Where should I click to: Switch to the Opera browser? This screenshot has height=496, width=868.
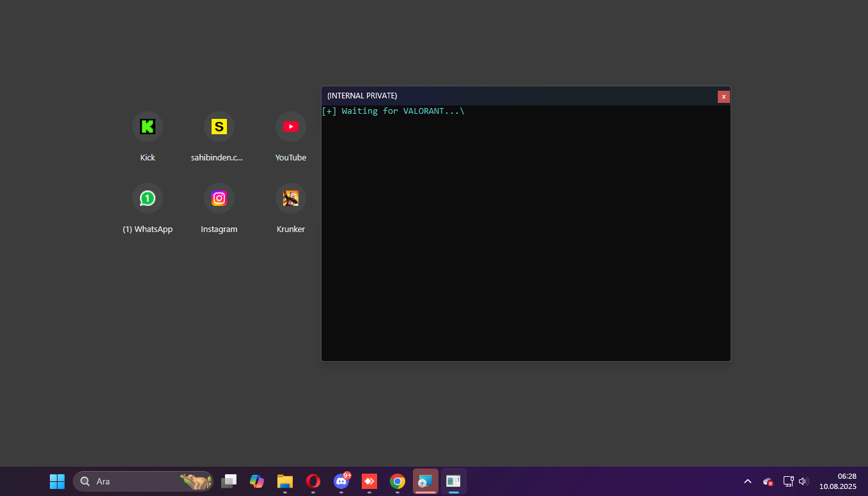click(x=313, y=481)
